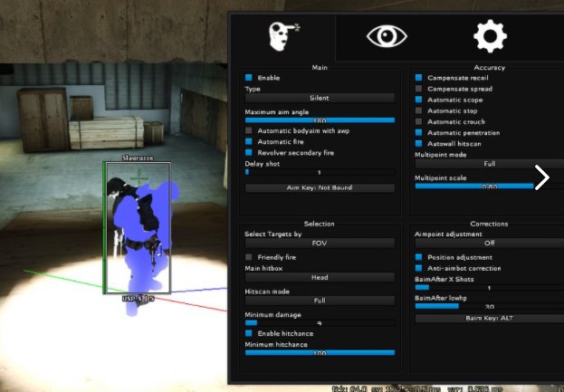Open the Hitscan mode dropdown

(320, 301)
